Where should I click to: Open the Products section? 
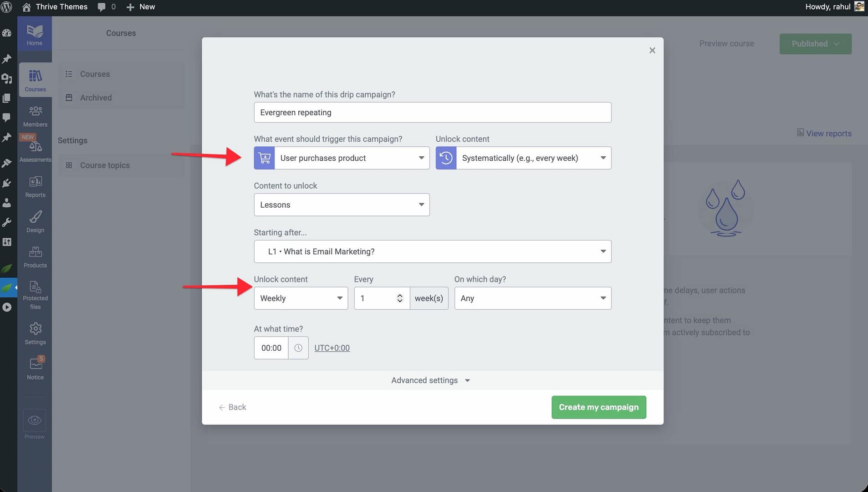(x=35, y=257)
